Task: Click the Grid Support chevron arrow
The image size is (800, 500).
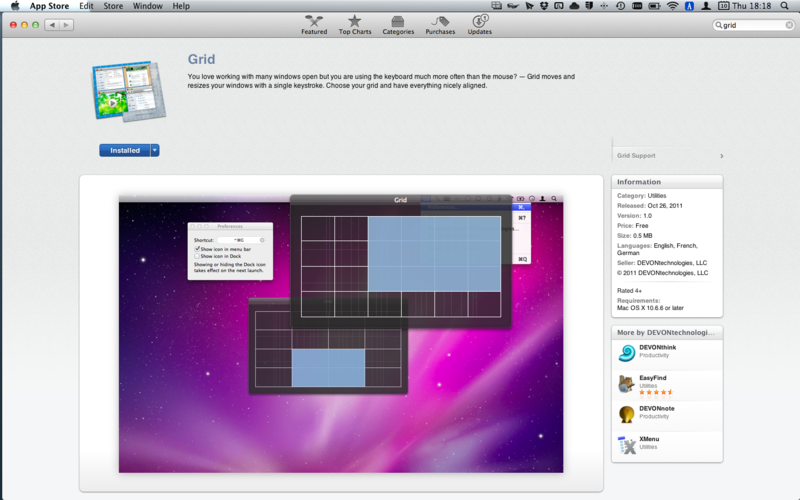Action: (x=721, y=156)
